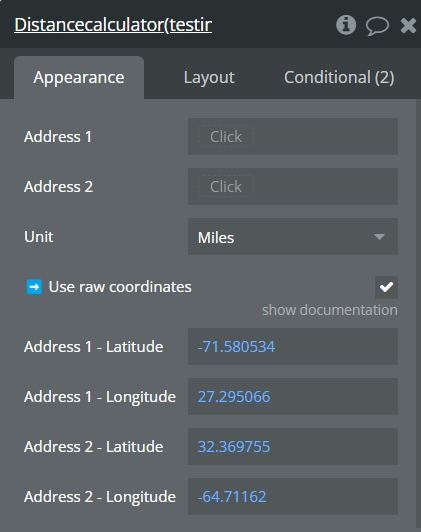Open the Miles unit selector
The image size is (421, 532).
pyautogui.click(x=293, y=237)
